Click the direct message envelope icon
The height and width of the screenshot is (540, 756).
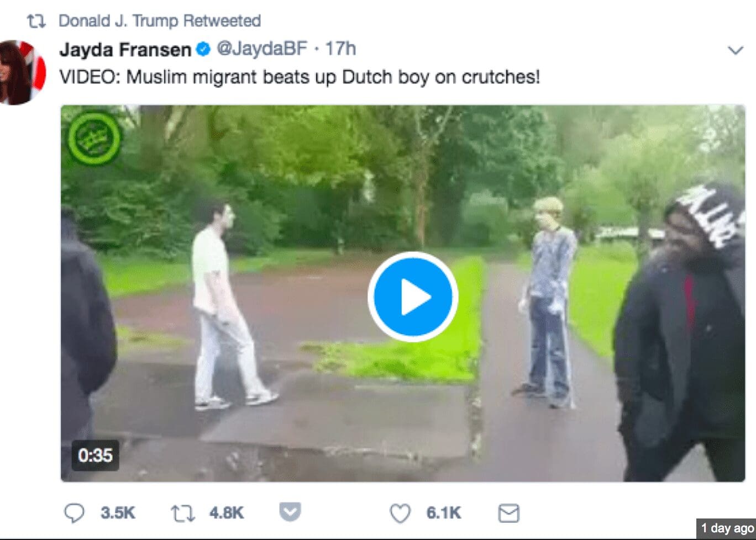coord(508,513)
